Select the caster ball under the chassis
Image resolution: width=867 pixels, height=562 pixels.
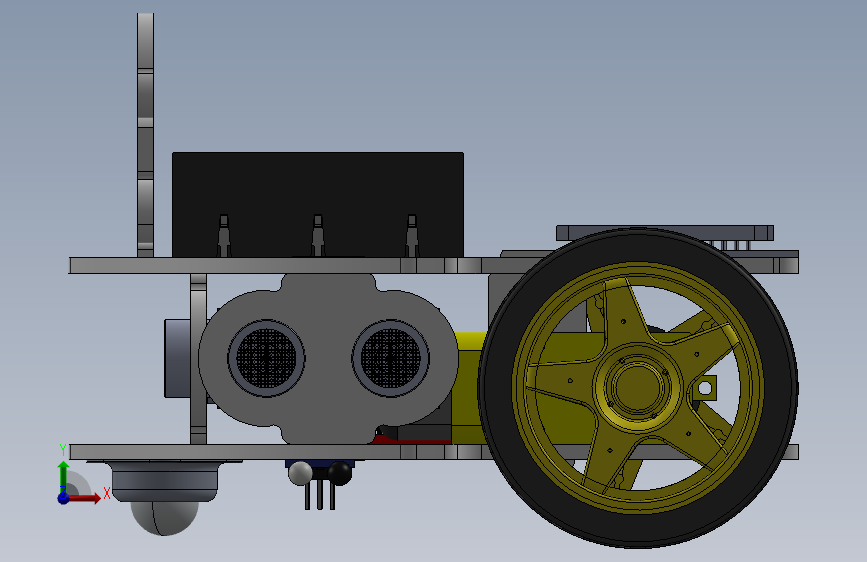(164, 518)
